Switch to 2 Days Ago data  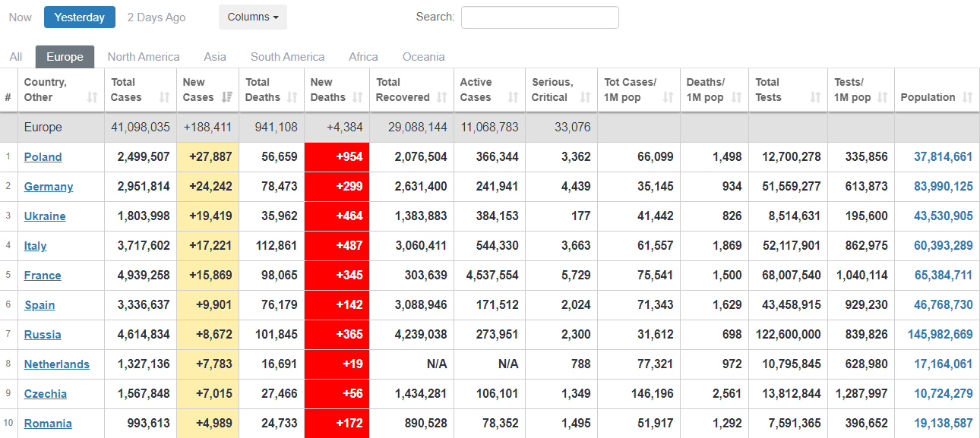(x=156, y=17)
